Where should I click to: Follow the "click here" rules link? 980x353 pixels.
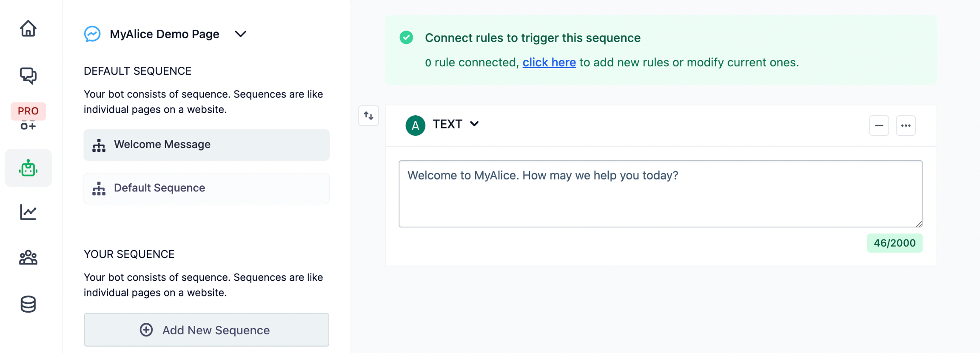point(549,63)
